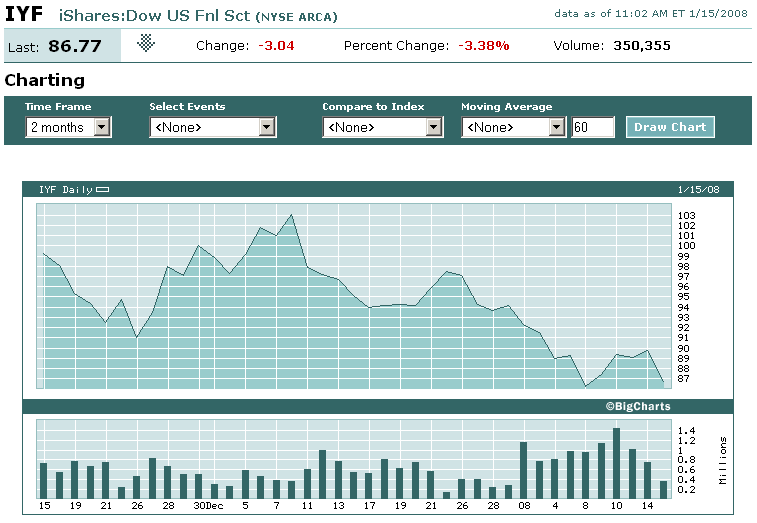The image size is (757, 523).
Task: Click the 30Dec date label on the axis
Action: click(x=206, y=506)
